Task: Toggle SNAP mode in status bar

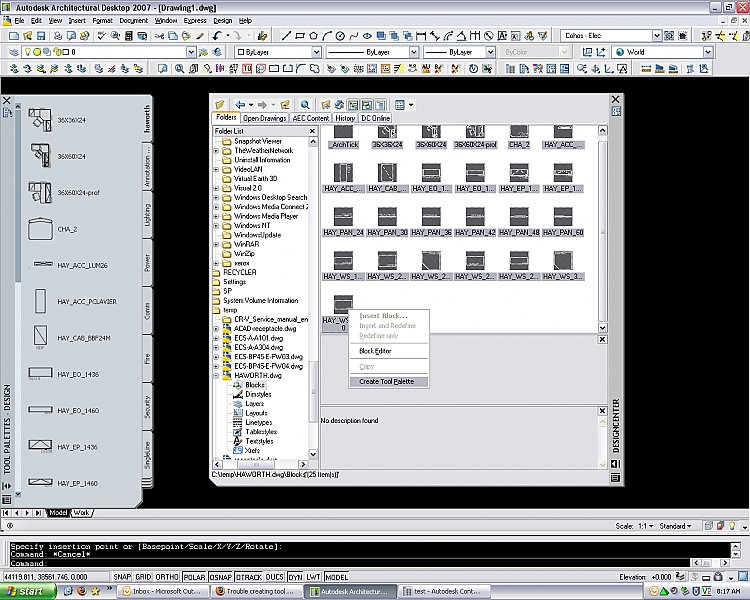Action: click(122, 577)
